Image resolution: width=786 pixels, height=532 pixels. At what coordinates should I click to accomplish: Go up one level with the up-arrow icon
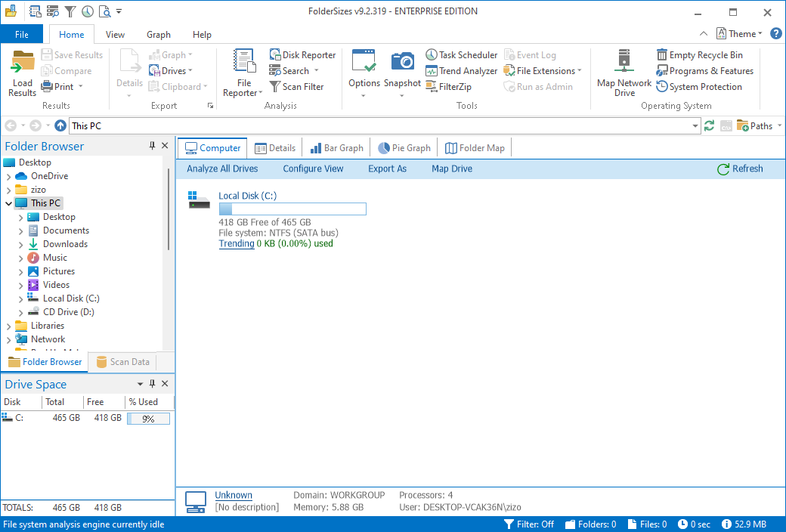coord(60,125)
